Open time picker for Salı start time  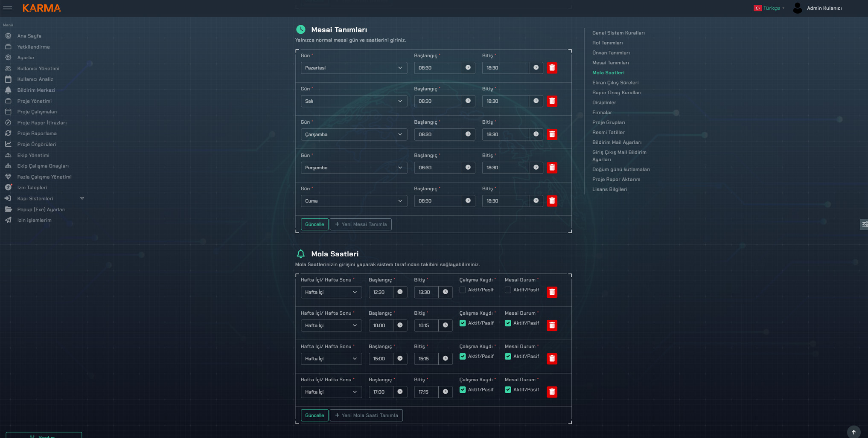[468, 101]
